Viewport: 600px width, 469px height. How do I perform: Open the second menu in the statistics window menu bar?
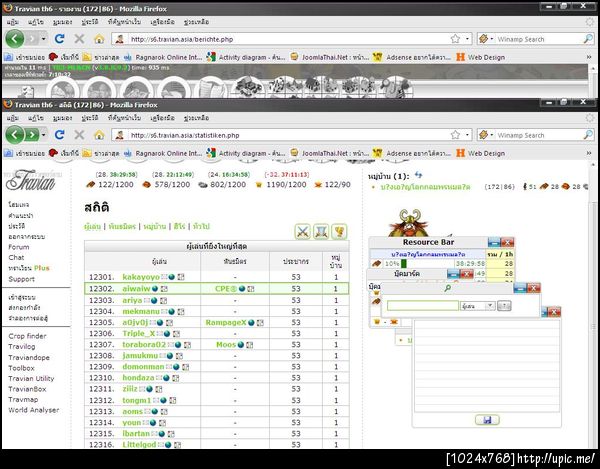36,118
